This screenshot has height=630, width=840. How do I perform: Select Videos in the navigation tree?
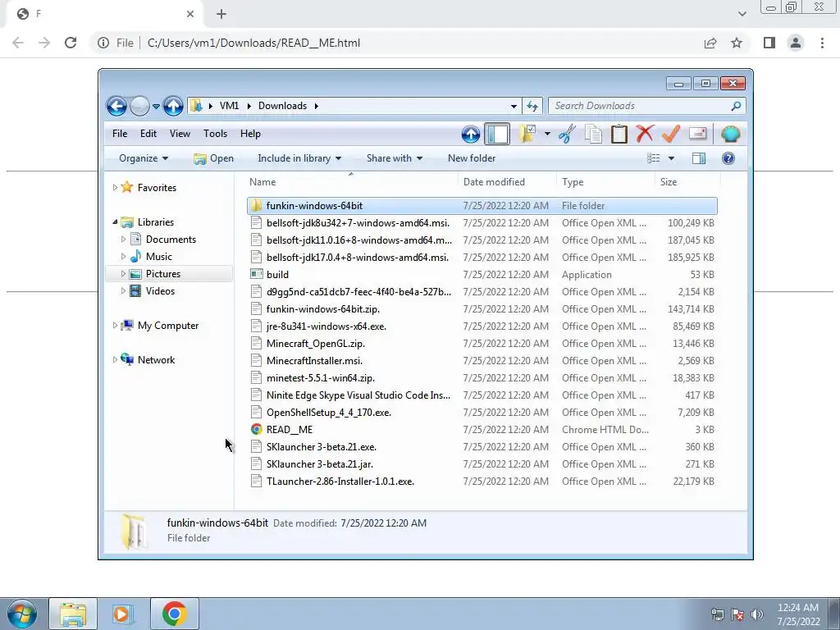pos(160,291)
